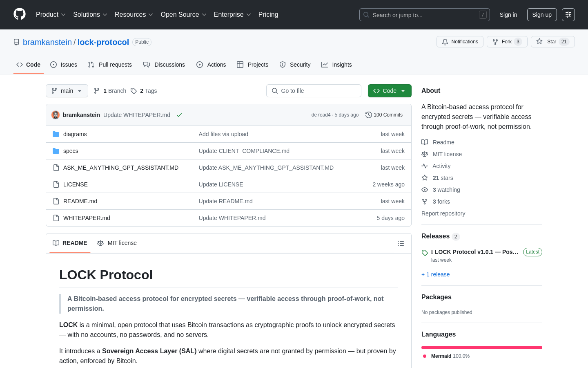Viewport: 588px width, 368px height.
Task: Switch to the Insights tab
Action: tap(336, 65)
